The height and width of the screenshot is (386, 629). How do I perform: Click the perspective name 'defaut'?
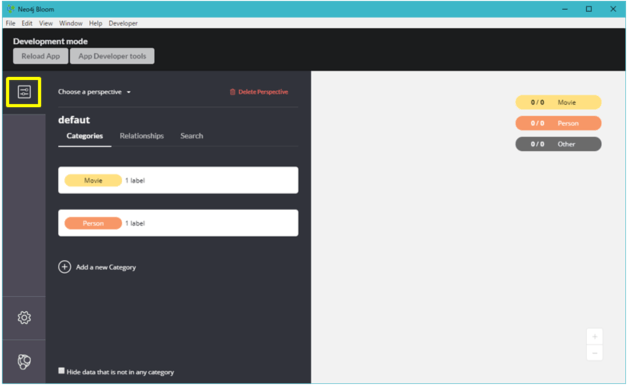point(74,120)
